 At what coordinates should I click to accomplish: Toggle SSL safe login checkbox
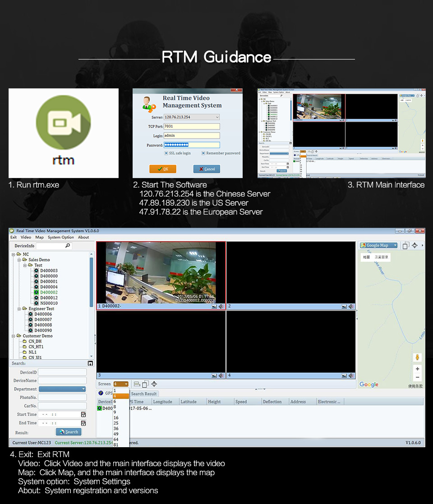(166, 153)
